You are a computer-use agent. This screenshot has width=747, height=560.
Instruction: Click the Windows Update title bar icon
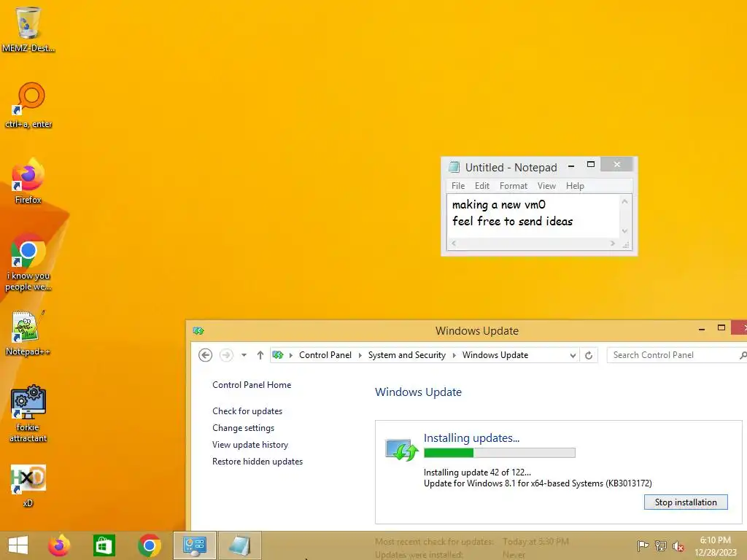tap(198, 330)
